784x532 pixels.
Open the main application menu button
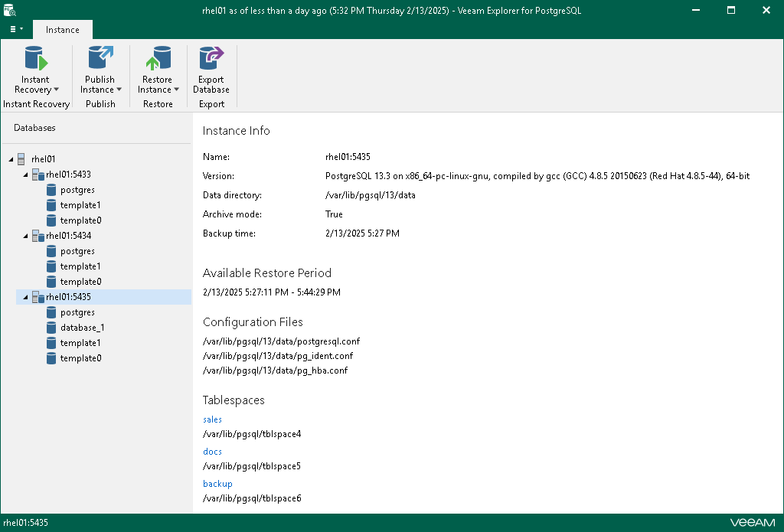pos(16,29)
